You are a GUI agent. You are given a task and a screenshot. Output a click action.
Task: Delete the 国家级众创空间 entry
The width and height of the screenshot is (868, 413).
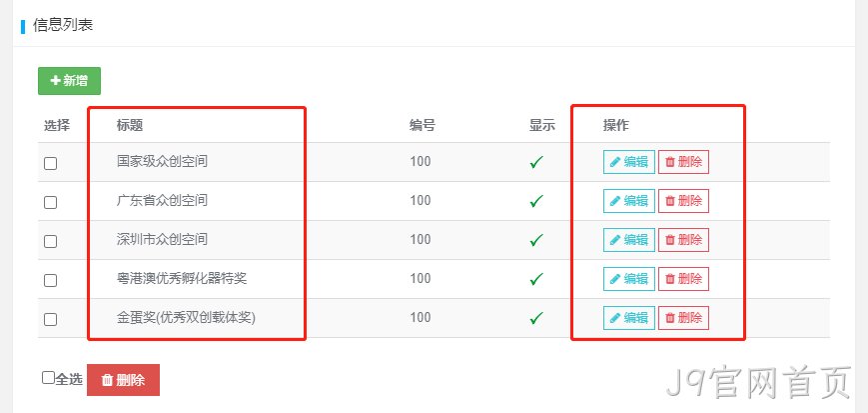(x=683, y=162)
